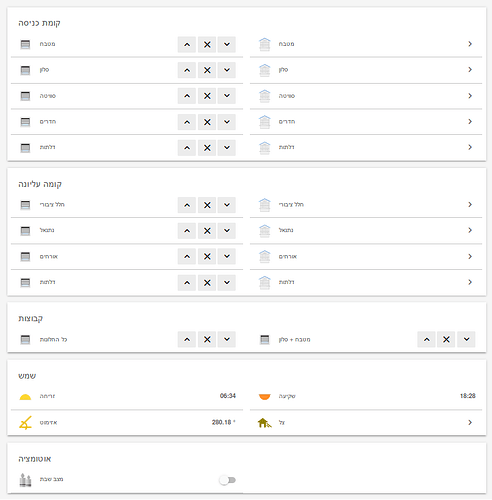Image resolution: width=492 pixels, height=500 pixels.
Task: Click the azimuth angle icon labeled אזימוט
Action: pos(25,422)
